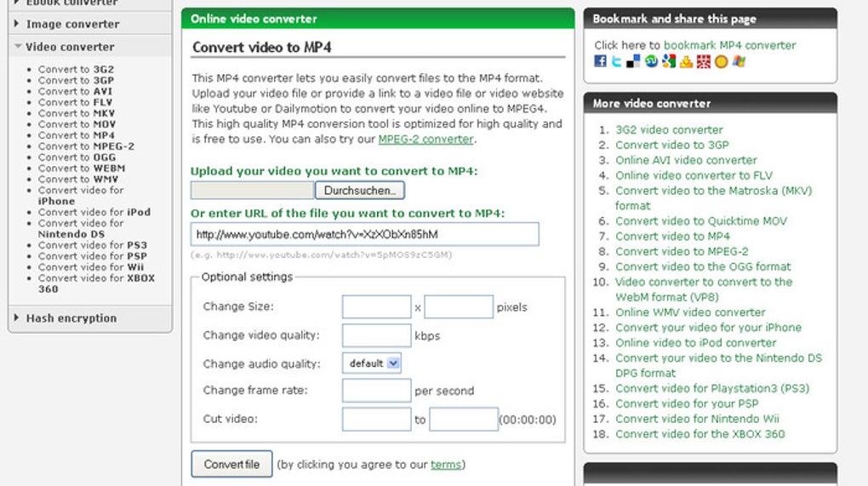Open the Online video converter to FLV link
Image resolution: width=868 pixels, height=486 pixels.
click(694, 175)
